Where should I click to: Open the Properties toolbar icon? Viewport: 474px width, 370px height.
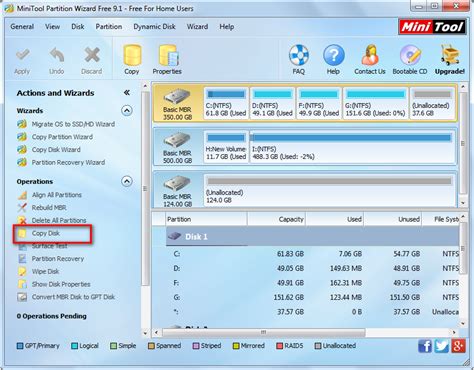coord(168,55)
